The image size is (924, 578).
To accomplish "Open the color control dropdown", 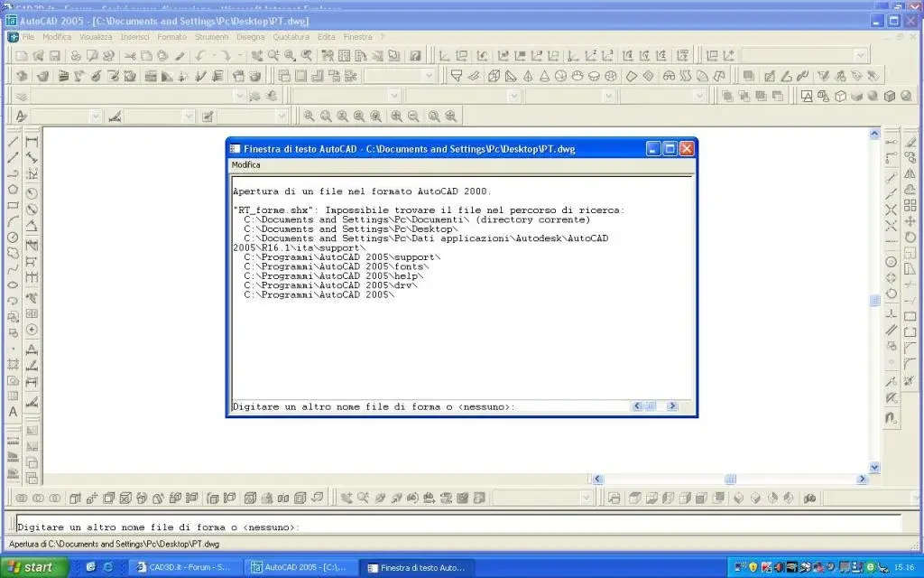I will [x=394, y=96].
